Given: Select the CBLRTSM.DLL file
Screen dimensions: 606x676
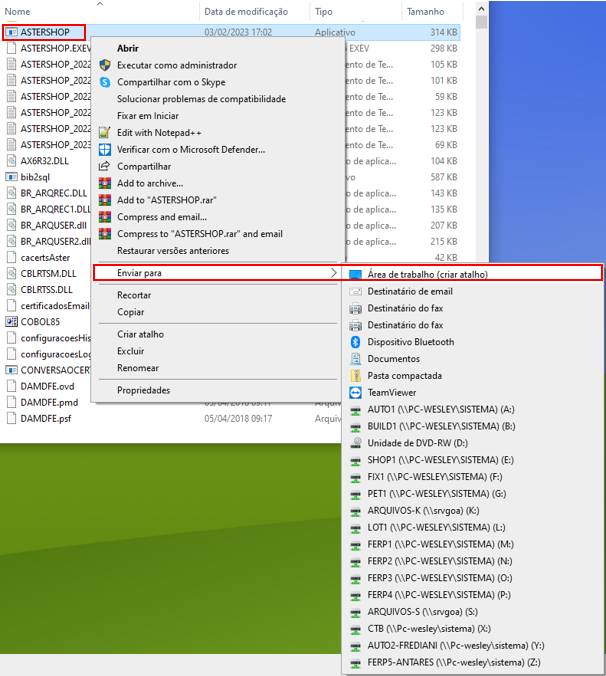Looking at the screenshot, I should pyautogui.click(x=48, y=273).
